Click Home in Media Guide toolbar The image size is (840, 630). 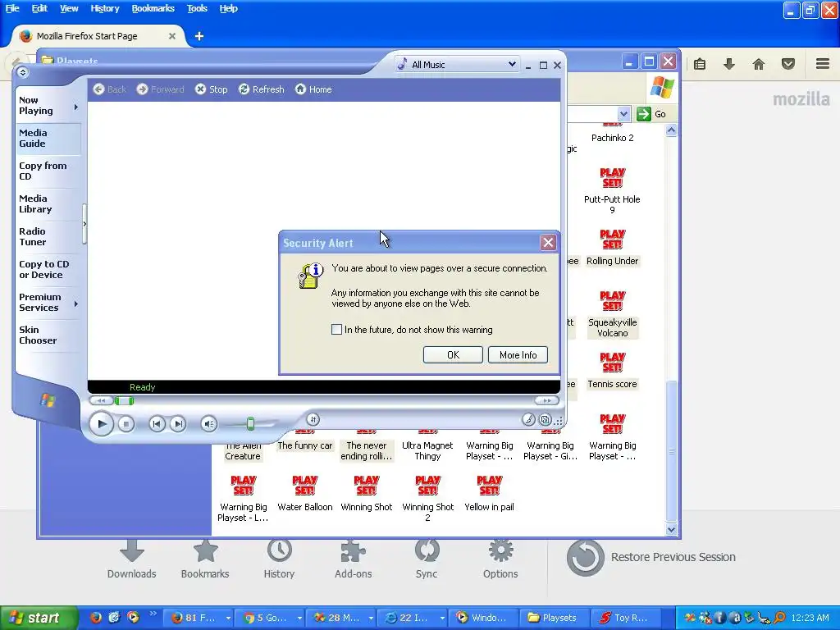point(314,89)
